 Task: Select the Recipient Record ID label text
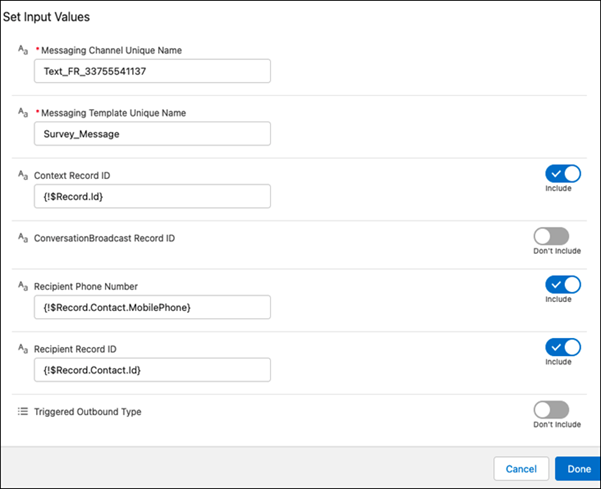click(75, 349)
